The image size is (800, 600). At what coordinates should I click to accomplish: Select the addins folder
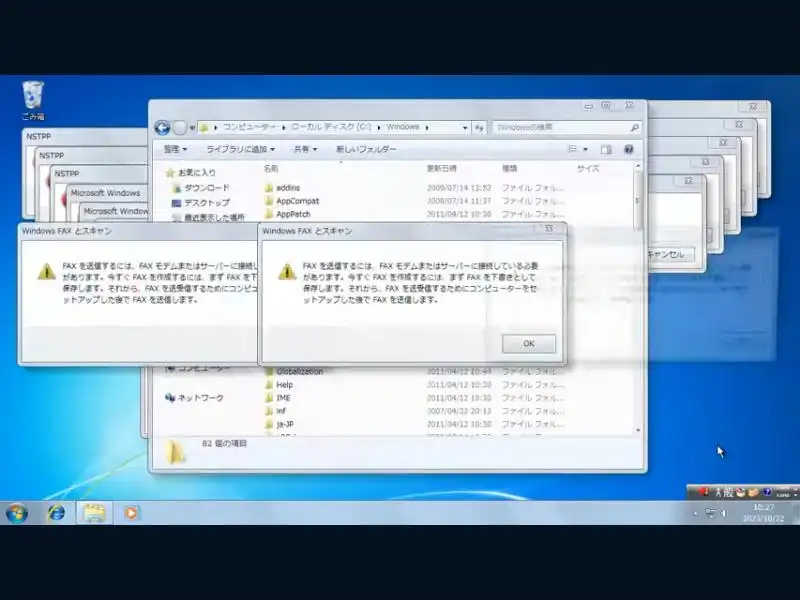point(288,188)
